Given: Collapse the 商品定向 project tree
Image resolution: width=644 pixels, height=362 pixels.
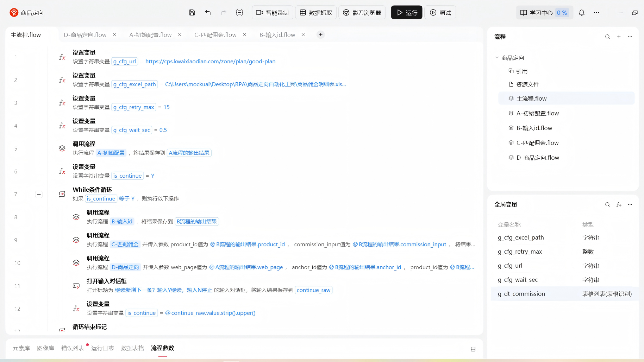Looking at the screenshot, I should (497, 58).
